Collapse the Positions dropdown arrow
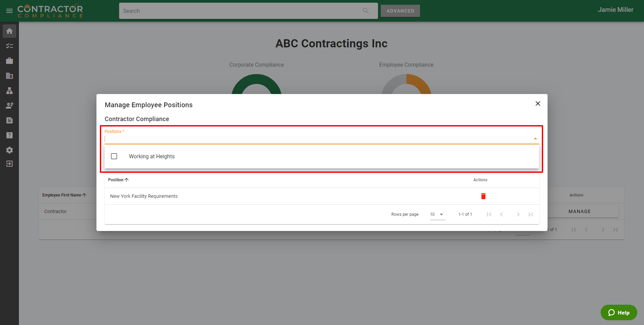Viewport: 644px width, 325px height. pos(535,139)
